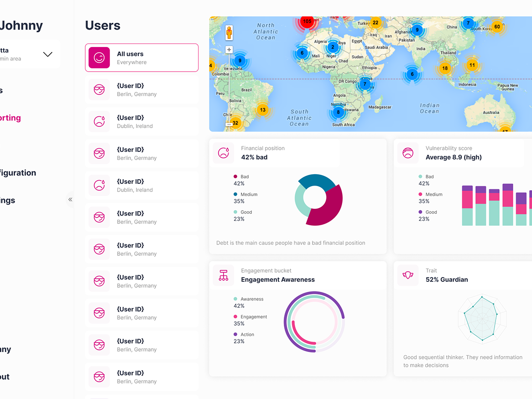Click the yellow 18 cluster marker

coord(444,68)
